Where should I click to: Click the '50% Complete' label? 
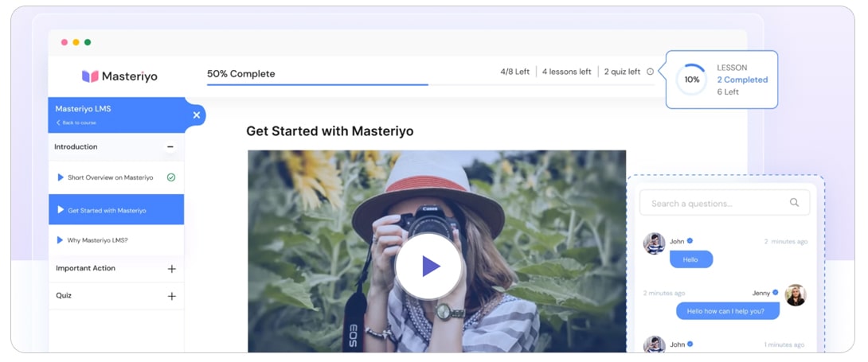(x=240, y=73)
